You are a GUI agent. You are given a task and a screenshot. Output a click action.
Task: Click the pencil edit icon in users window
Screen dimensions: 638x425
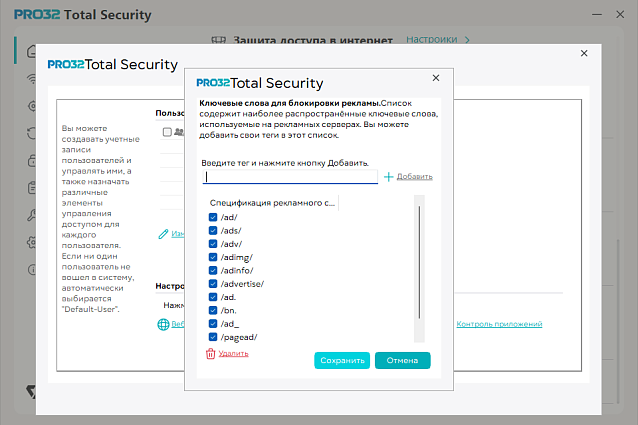tap(163, 234)
